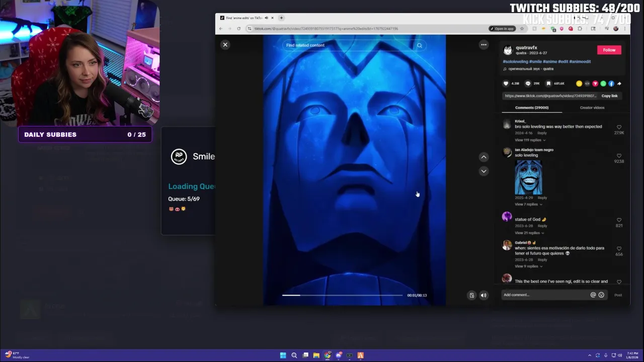Click Open in app in address bar
This screenshot has width=644, height=362.
(502, 29)
